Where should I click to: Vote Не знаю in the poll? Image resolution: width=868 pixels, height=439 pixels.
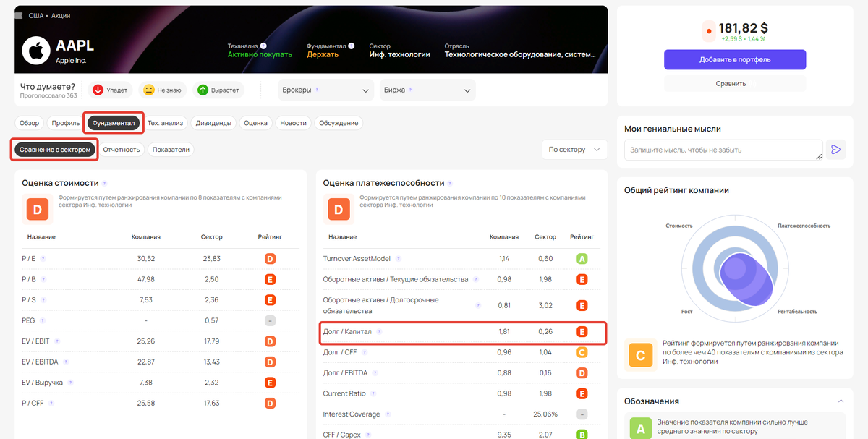[163, 90]
